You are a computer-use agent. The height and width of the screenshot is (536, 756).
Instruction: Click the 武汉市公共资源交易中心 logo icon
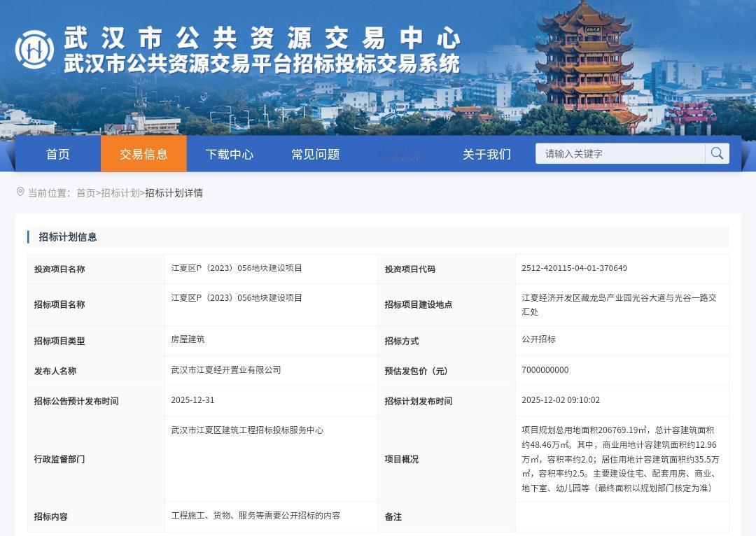[x=34, y=49]
